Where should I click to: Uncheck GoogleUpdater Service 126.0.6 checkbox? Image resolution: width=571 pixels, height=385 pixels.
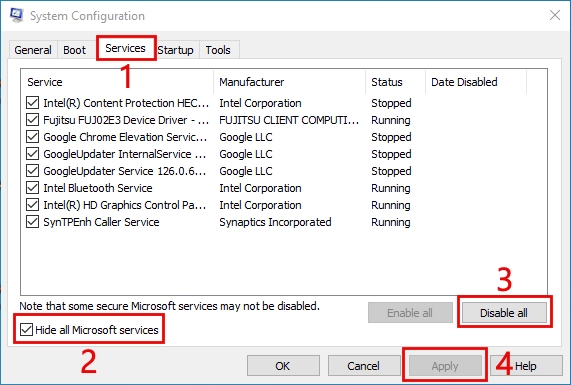point(32,171)
